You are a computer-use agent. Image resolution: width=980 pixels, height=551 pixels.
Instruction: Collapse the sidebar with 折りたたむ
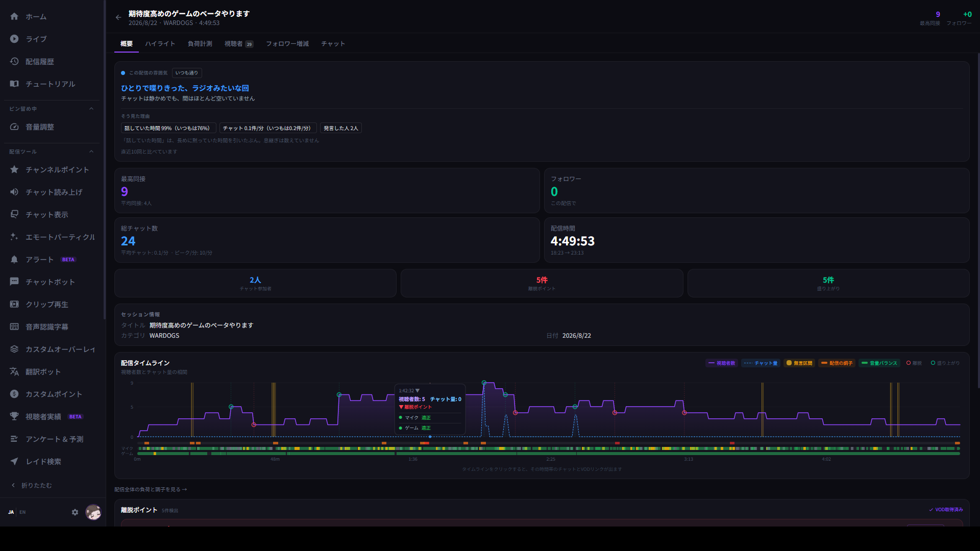tap(32, 485)
